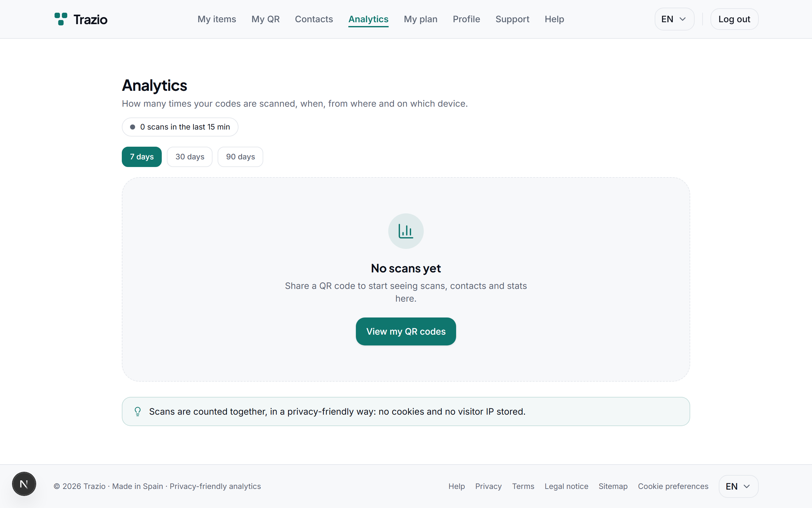Image resolution: width=812 pixels, height=508 pixels.
Task: Open the Next.js dev tools badge
Action: pyautogui.click(x=24, y=484)
